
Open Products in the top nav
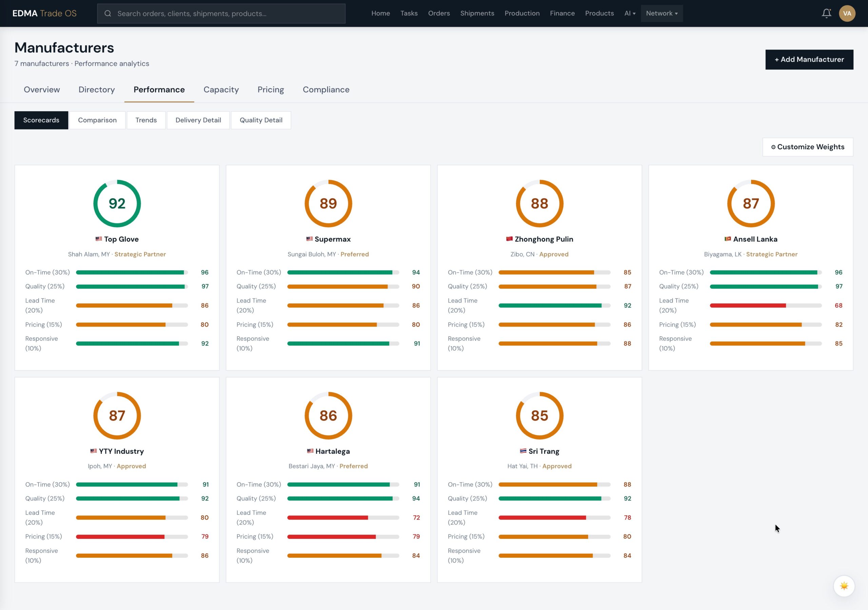pos(599,13)
